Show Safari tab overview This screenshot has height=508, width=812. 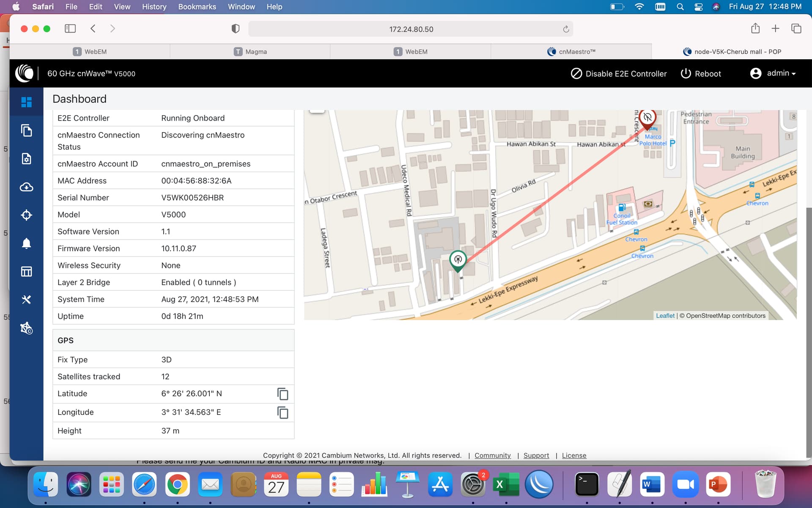(796, 28)
